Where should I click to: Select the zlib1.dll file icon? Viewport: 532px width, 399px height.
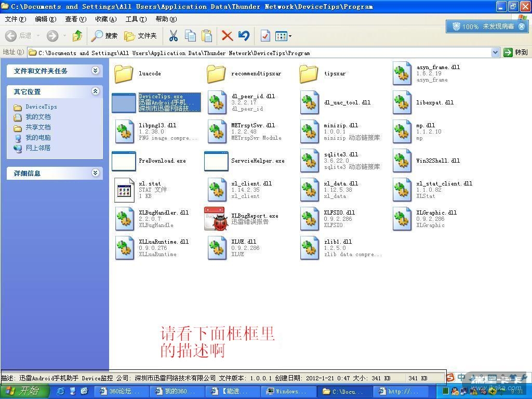(x=310, y=248)
